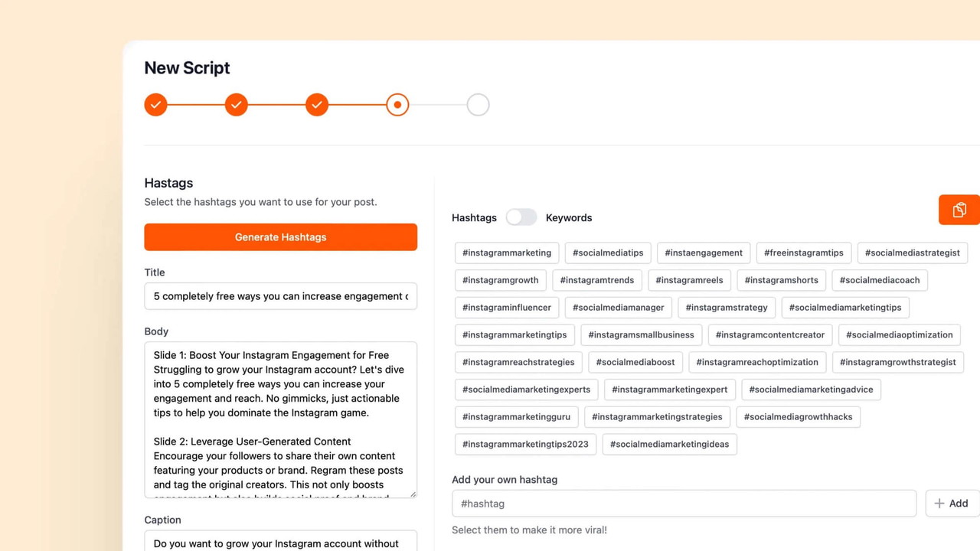Click into the Title text field
Viewport: 980px width, 551px height.
[x=280, y=296]
